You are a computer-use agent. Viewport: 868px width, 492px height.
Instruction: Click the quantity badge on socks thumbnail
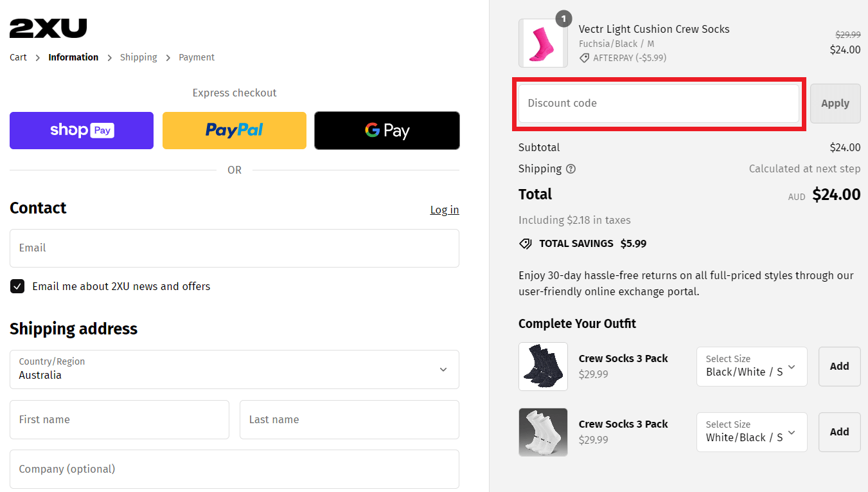point(563,19)
